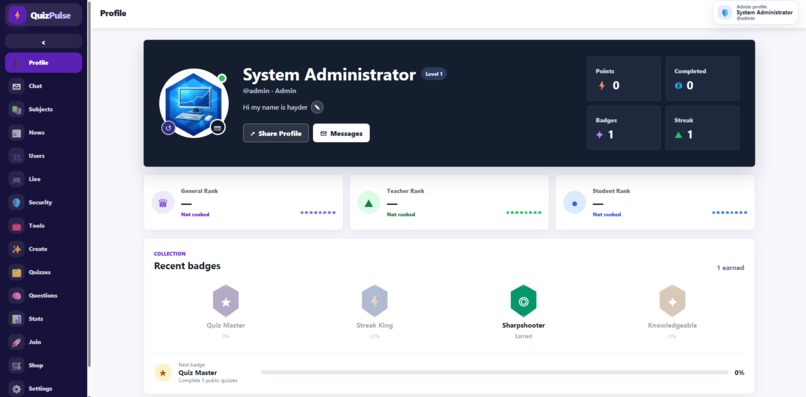This screenshot has width=806, height=397.
Task: Click the Create sparkle icon in sidebar
Action: pos(17,249)
